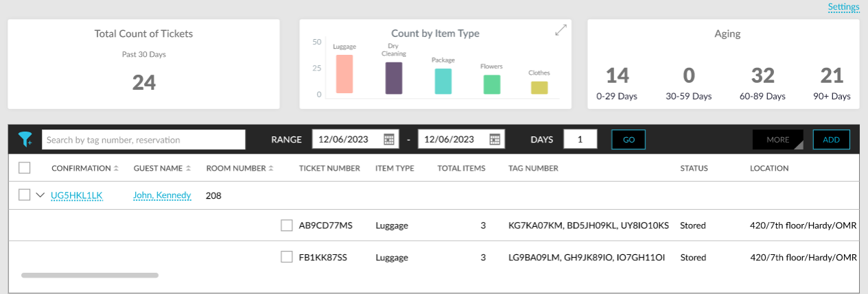Expand the Count by Item Type chart
Image resolution: width=868 pixels, height=294 pixels.
tap(561, 30)
